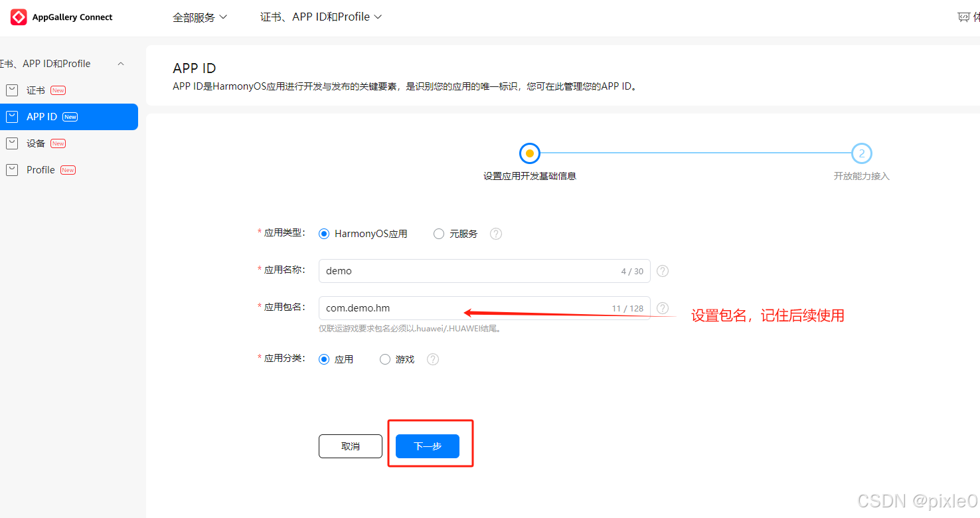Click step two 开放能力接入 indicator
Viewport: 980px width, 518px height.
pyautogui.click(x=862, y=153)
